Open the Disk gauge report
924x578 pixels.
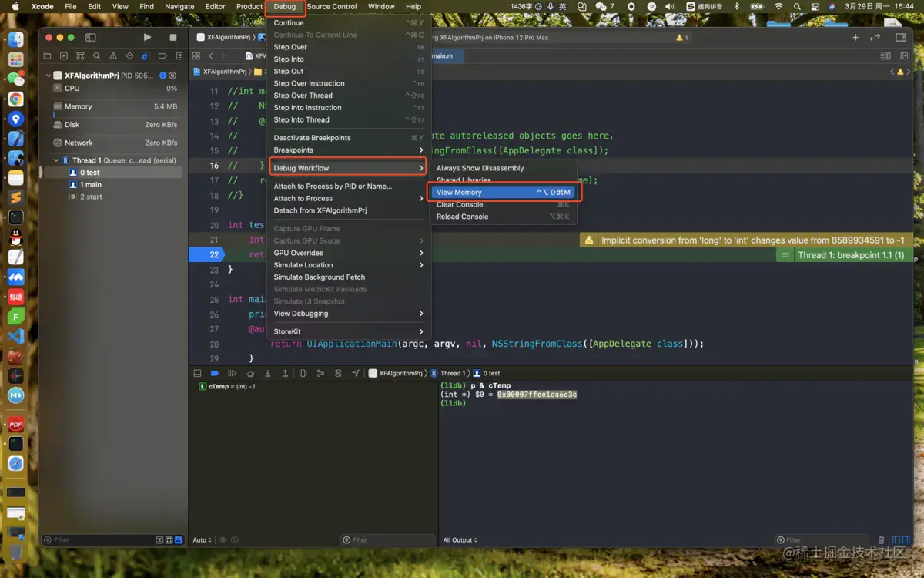tap(114, 125)
